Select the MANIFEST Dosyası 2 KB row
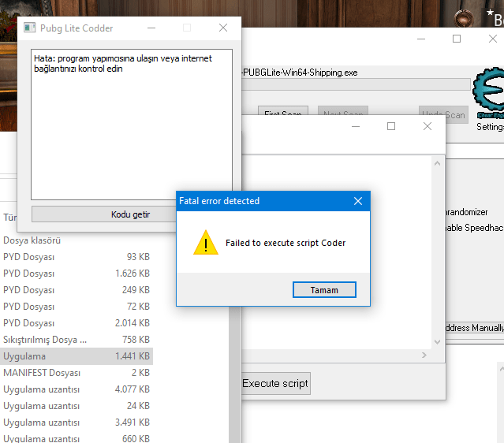Image resolution: width=504 pixels, height=443 pixels. [77, 373]
